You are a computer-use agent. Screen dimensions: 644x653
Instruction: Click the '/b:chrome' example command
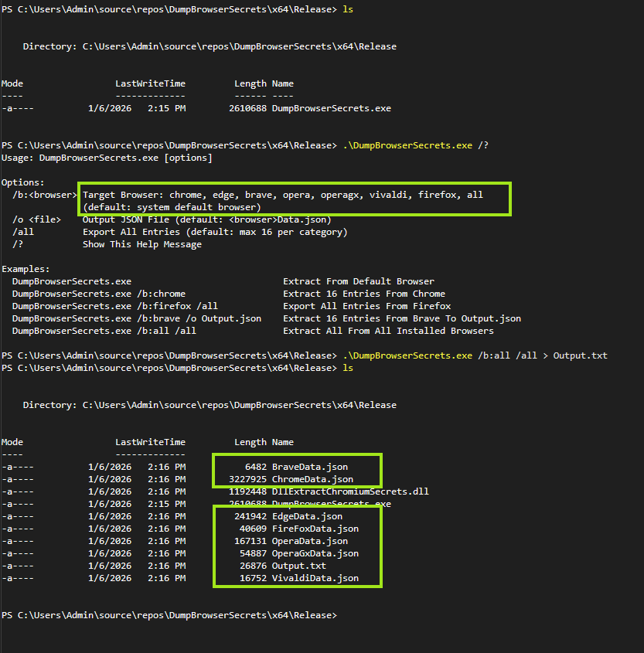click(99, 294)
